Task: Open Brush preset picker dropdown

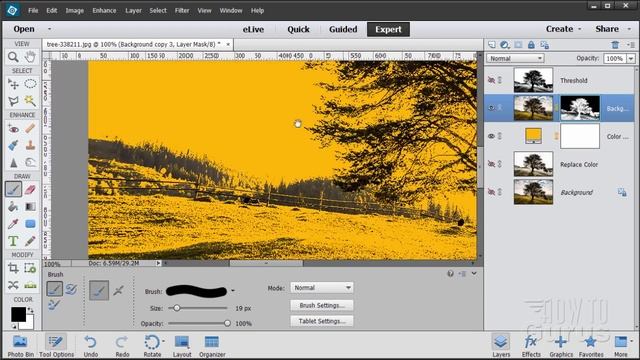Action: pos(233,291)
